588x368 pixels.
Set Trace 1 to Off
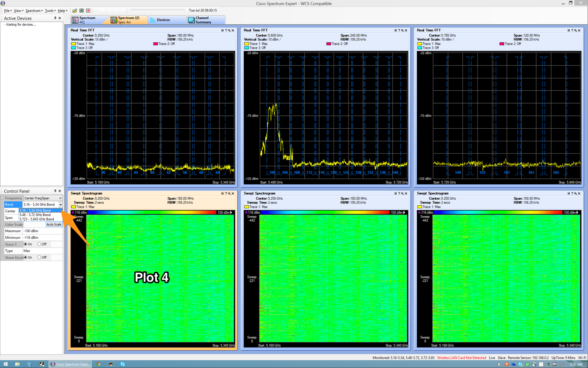(x=39, y=244)
